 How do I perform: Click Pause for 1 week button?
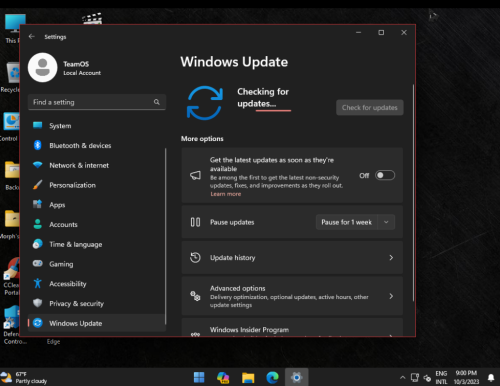click(x=346, y=222)
